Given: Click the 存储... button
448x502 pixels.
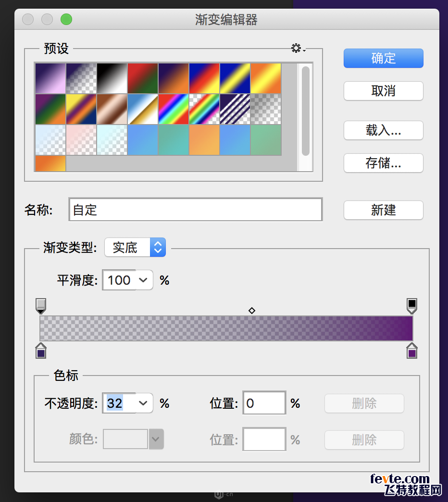Looking at the screenshot, I should point(384,163).
